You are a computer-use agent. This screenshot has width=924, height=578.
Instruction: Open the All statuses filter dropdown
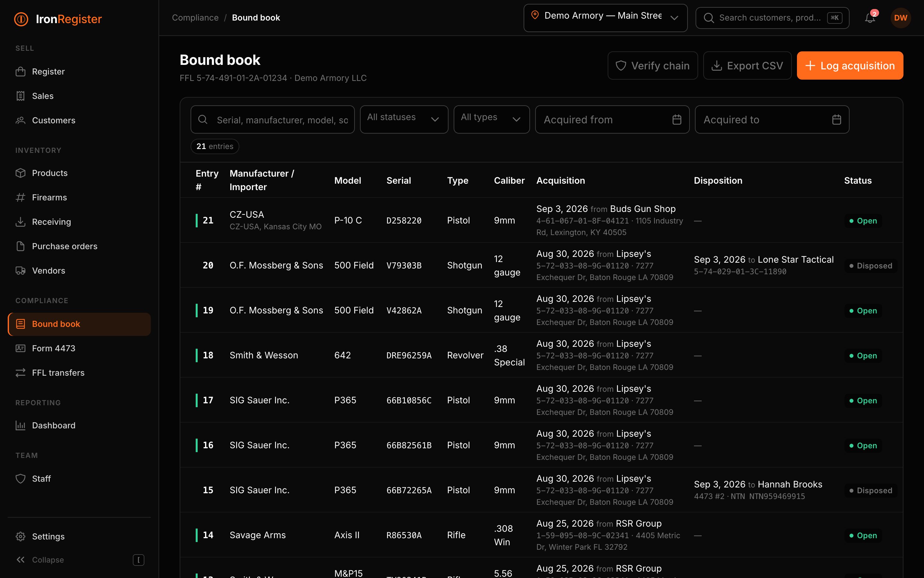404,119
